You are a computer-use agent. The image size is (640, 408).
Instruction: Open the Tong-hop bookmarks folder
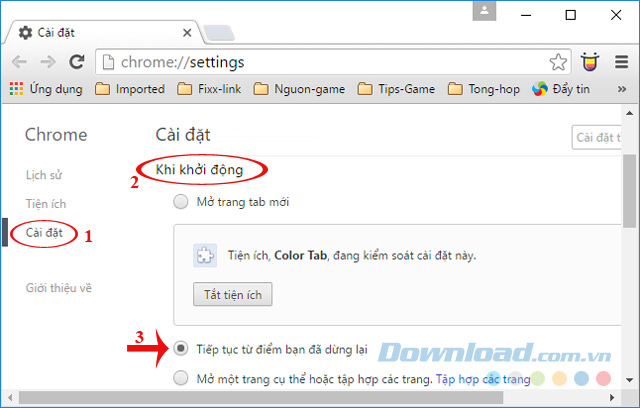point(484,89)
